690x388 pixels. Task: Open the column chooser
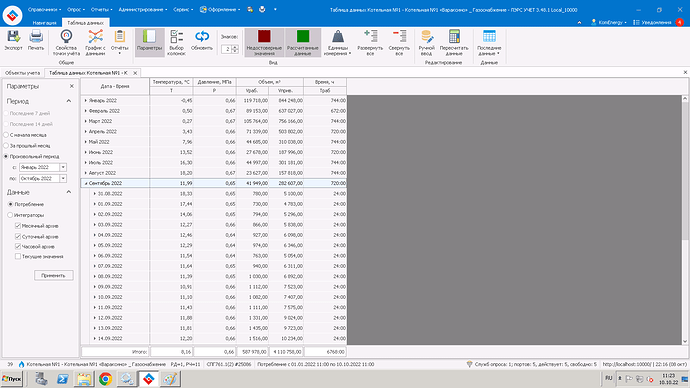pyautogui.click(x=176, y=43)
